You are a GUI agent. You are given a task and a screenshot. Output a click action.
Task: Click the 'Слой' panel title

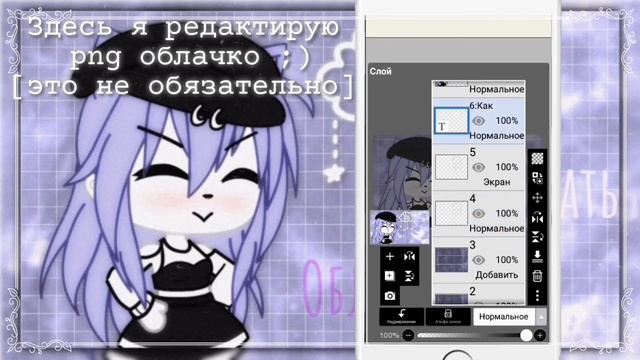tap(380, 71)
